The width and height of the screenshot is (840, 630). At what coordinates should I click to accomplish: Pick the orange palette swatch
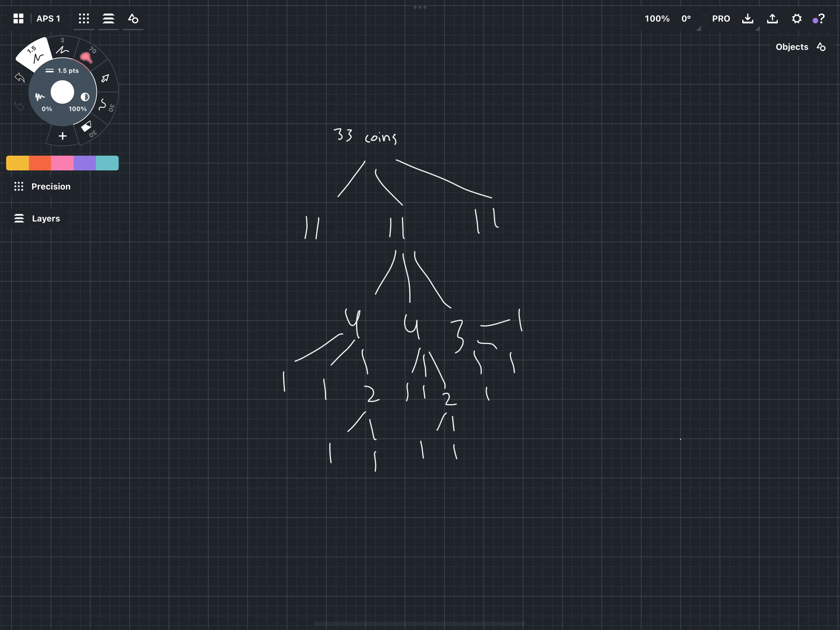[40, 163]
